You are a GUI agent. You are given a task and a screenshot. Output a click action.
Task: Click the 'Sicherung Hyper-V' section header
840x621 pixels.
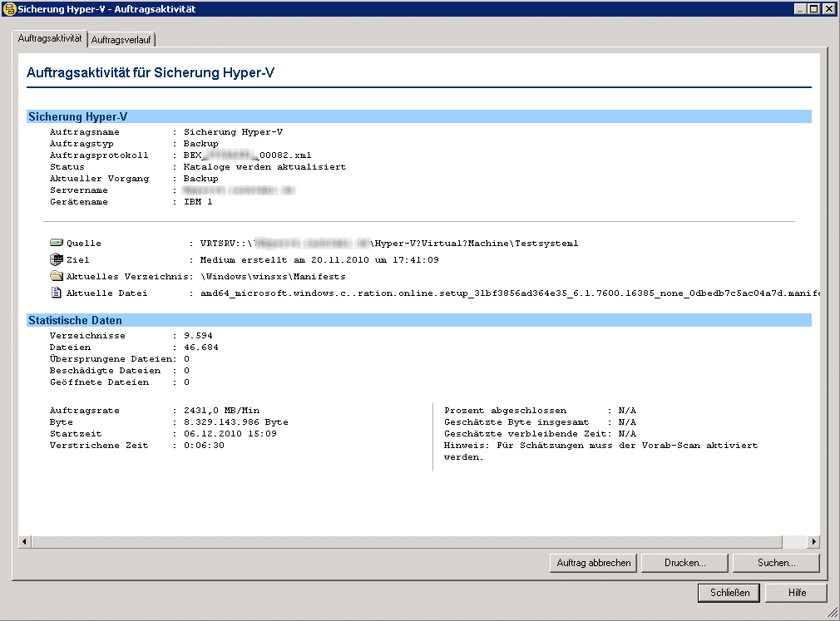(419, 116)
